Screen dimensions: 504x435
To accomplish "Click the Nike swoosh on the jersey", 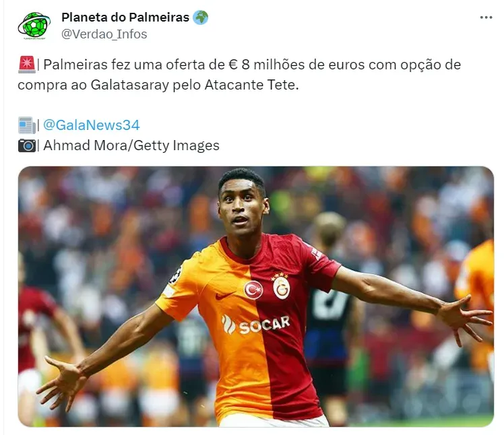I will (224, 295).
